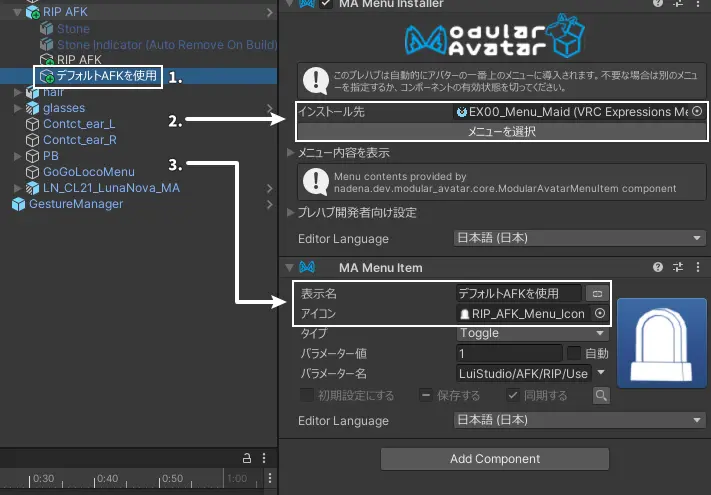Open MA Menu Item help icon
This screenshot has width=711, height=495.
[x=658, y=267]
